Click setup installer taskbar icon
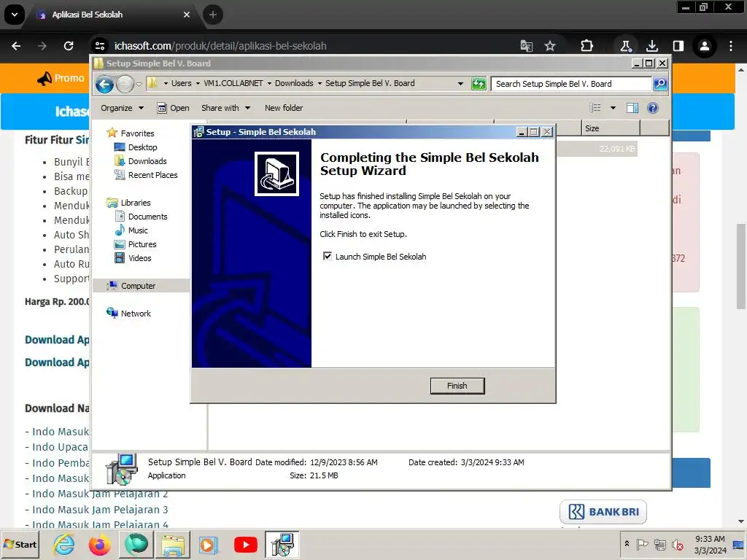747x560 pixels. pyautogui.click(x=282, y=545)
